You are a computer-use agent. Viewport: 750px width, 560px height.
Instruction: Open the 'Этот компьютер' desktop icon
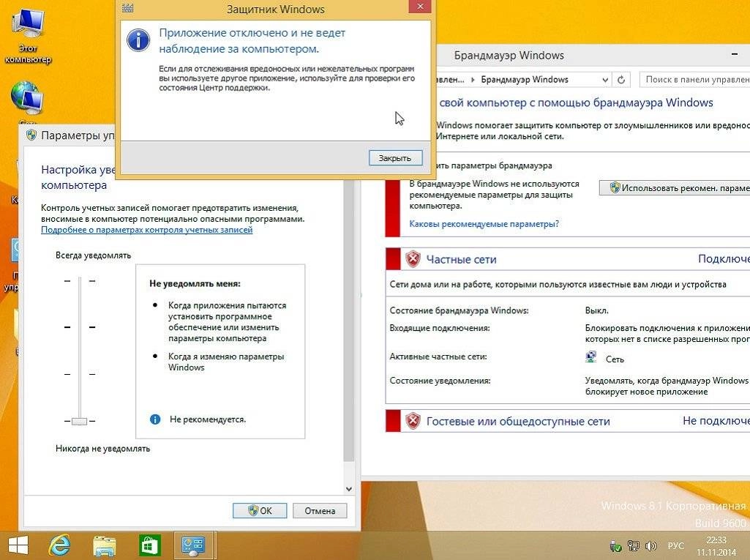(28, 37)
